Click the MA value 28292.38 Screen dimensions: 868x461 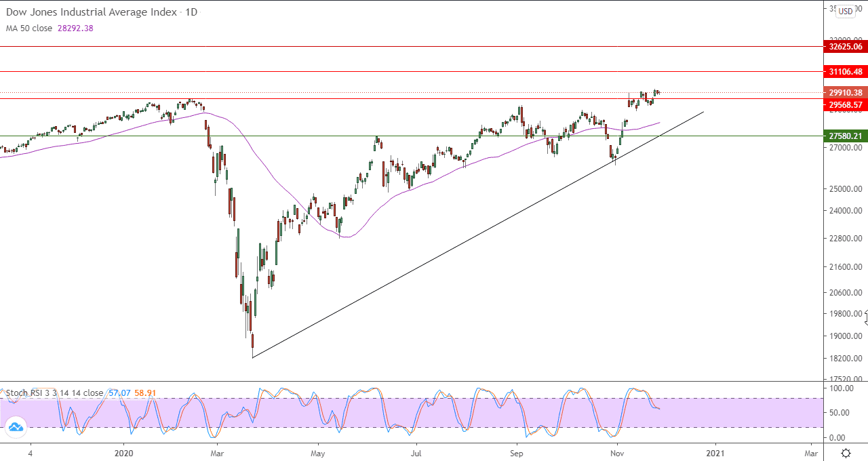[75, 28]
